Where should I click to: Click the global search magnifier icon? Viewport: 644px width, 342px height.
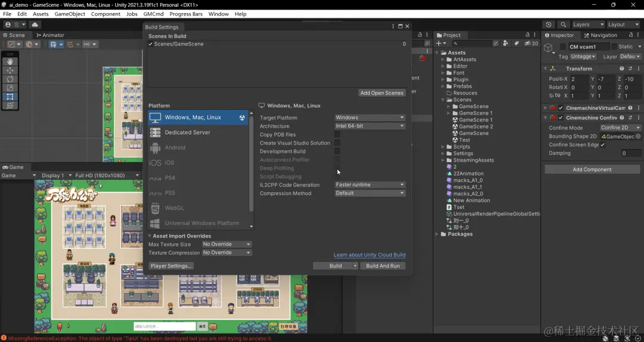coord(563,24)
